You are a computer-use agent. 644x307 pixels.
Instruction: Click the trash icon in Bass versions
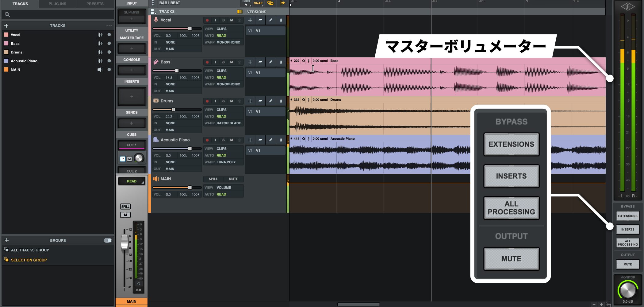281,62
